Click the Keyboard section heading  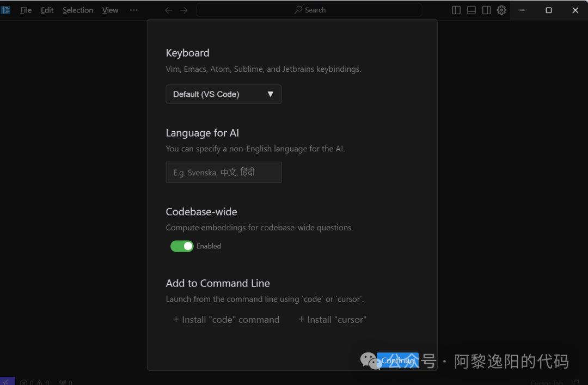(x=187, y=53)
